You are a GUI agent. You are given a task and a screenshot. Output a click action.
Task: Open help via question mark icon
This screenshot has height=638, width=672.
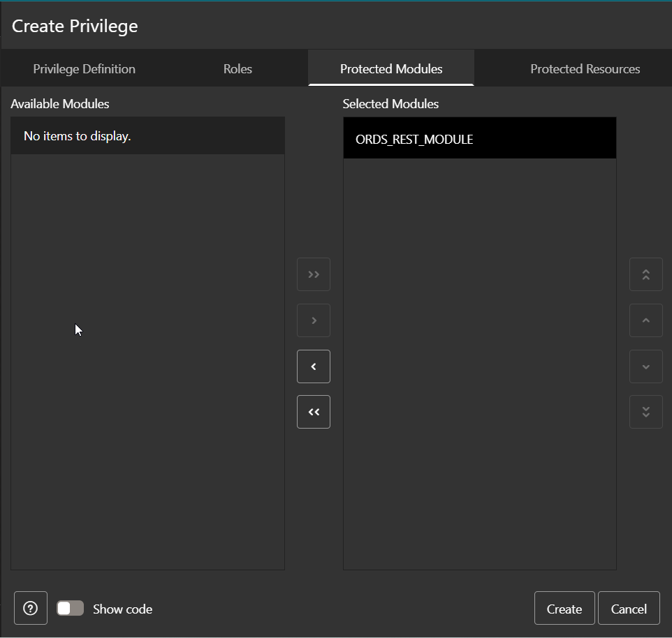pyautogui.click(x=30, y=607)
